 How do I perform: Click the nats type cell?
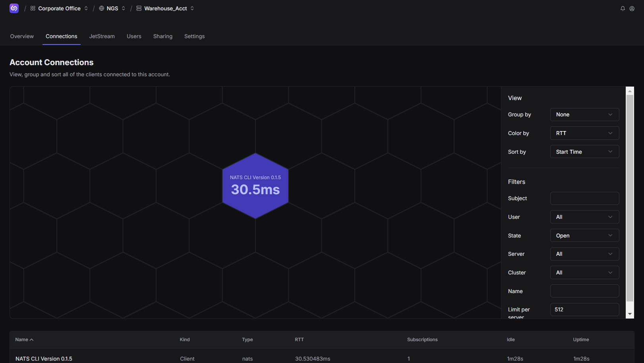248,359
